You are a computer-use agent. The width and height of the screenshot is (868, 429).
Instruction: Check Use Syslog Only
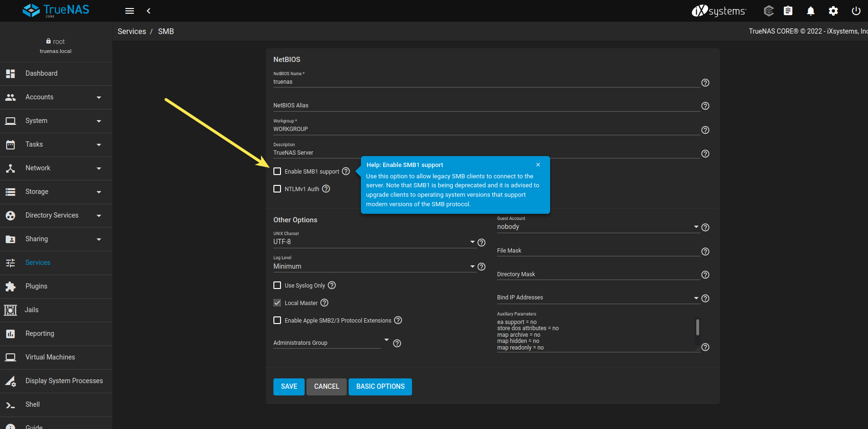point(277,285)
